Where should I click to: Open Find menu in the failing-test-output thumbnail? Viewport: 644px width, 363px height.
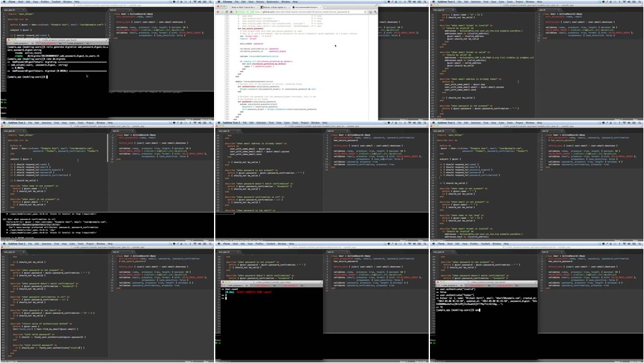click(56, 122)
